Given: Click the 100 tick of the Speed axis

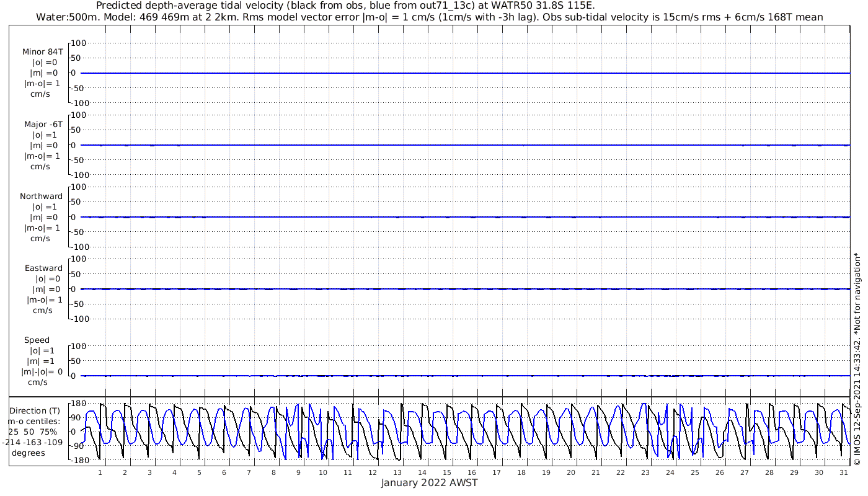Looking at the screenshot, I should tap(78, 345).
